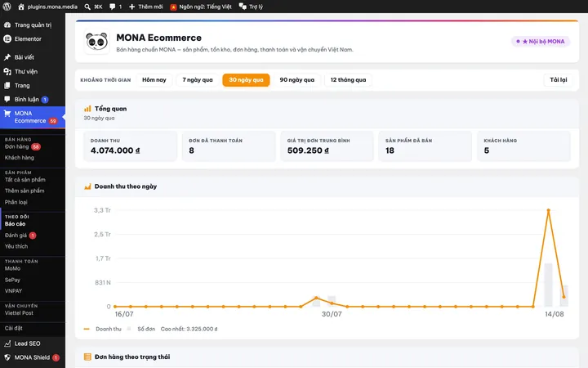
Task: Click the Thư viện media icon
Action: pos(7,71)
